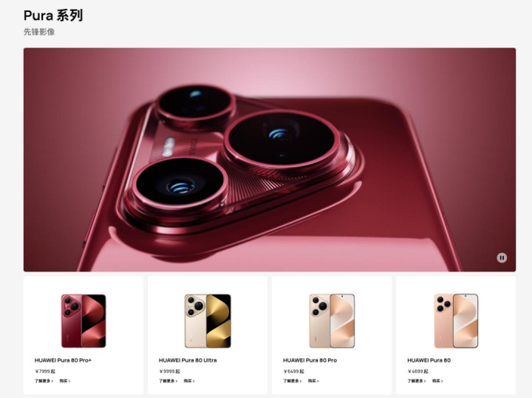Click 购买 under HUAWEI Pura 80 Ultra
Image resolution: width=532 pixels, height=398 pixels.
[x=189, y=381]
